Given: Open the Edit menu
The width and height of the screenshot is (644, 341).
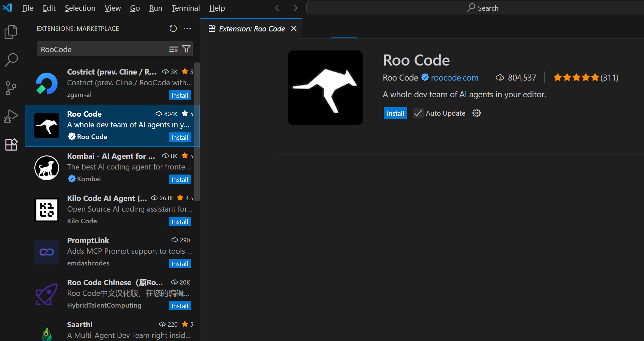Looking at the screenshot, I should [49, 8].
